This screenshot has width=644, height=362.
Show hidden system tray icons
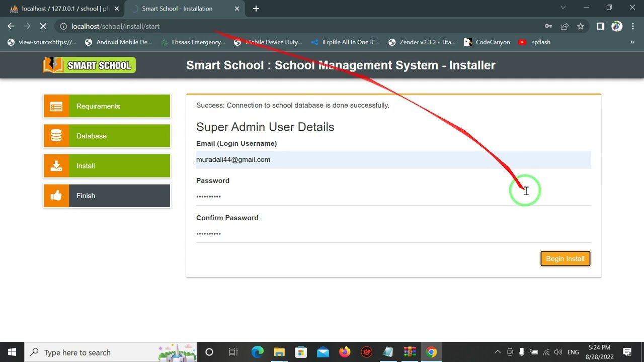pyautogui.click(x=498, y=352)
